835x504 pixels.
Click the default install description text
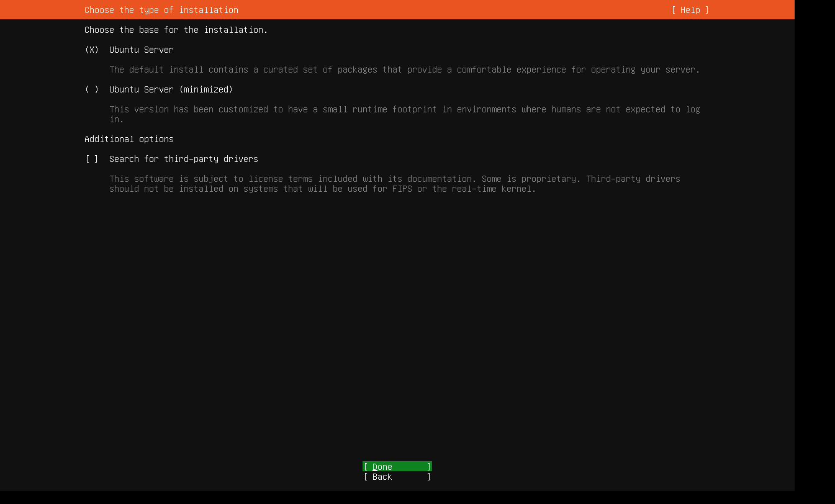[404, 70]
